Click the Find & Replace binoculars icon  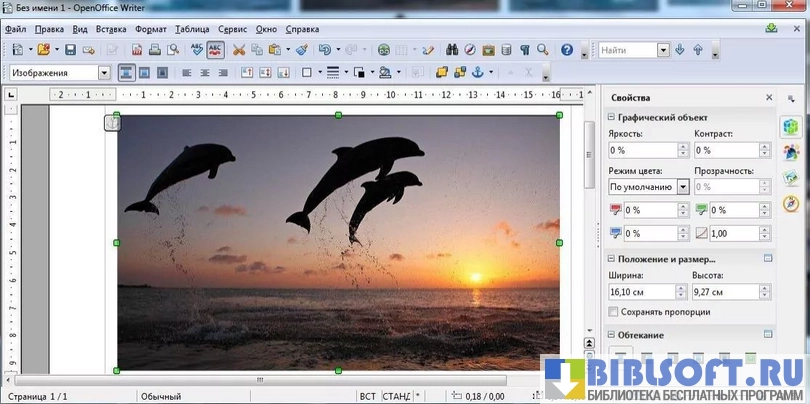(x=452, y=49)
